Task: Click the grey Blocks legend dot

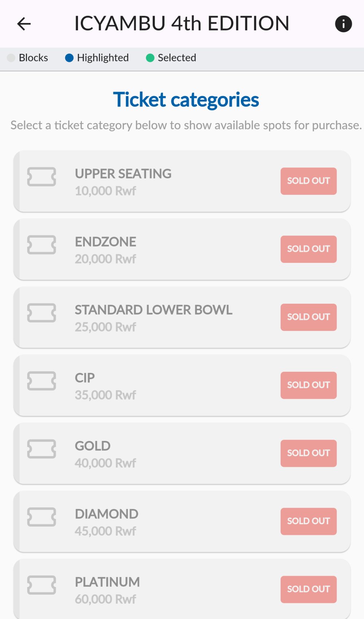Action: tap(11, 58)
